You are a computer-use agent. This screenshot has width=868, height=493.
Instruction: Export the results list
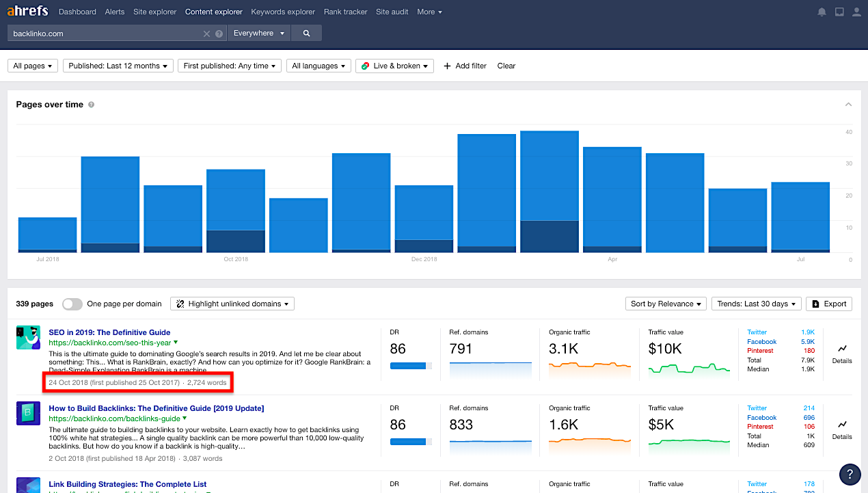click(x=829, y=304)
